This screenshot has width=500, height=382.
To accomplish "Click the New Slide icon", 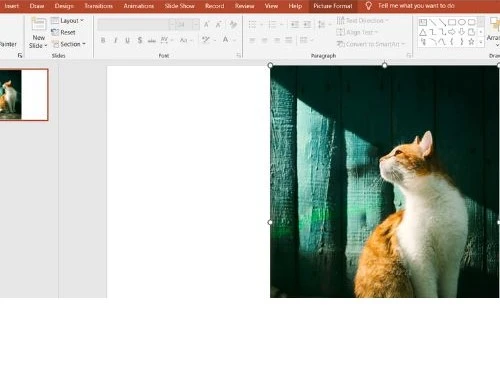I will pyautogui.click(x=39, y=25).
